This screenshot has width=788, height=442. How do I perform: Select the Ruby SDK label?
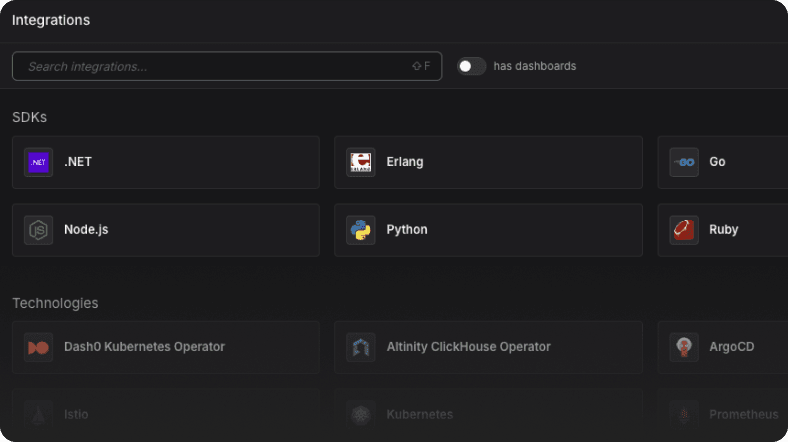[x=724, y=230]
